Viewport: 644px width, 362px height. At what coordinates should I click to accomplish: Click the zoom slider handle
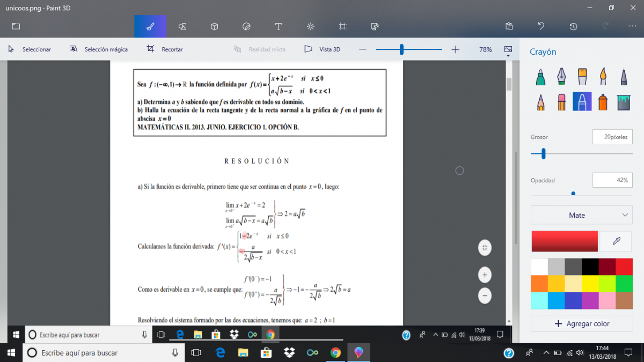pyautogui.click(x=401, y=49)
